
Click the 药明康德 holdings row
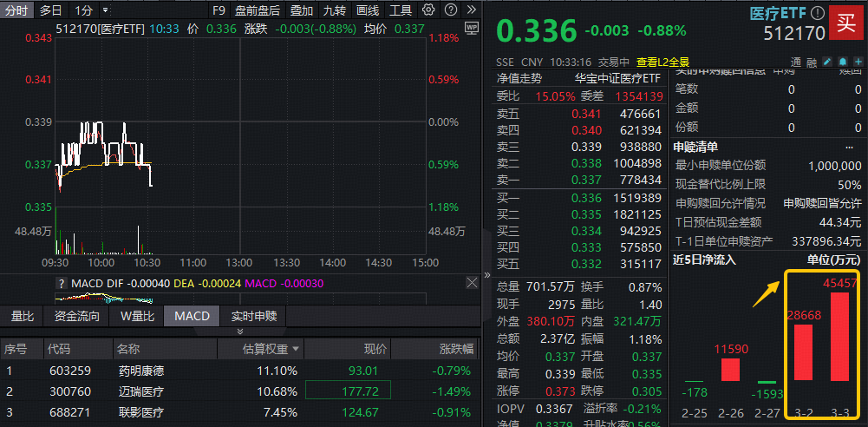point(139,371)
